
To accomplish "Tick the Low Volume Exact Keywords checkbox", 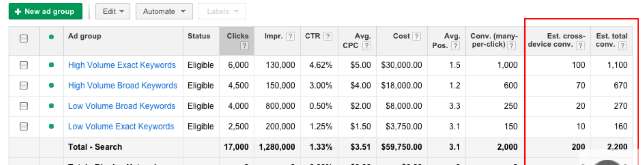I will (x=24, y=127).
